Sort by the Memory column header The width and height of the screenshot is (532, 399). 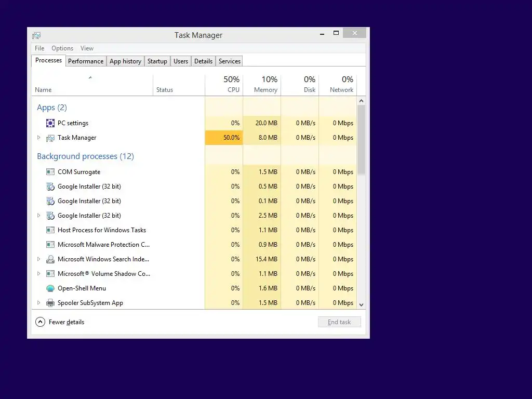[262, 85]
